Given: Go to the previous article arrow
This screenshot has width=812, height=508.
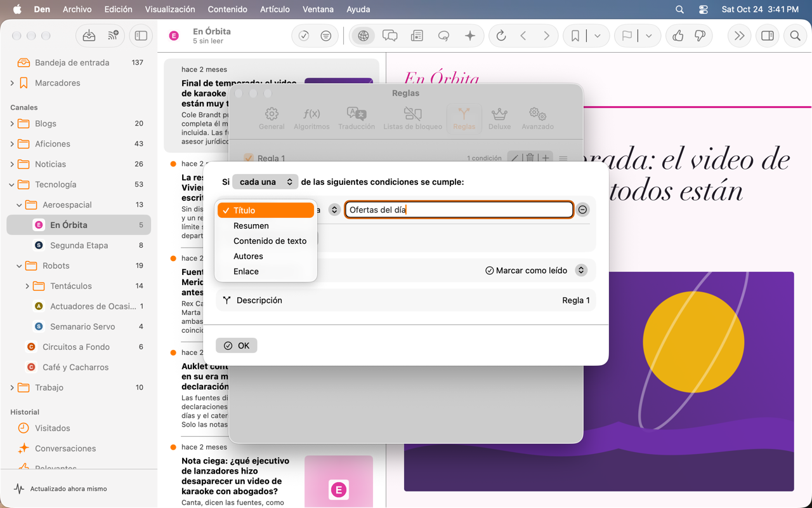Looking at the screenshot, I should [x=523, y=36].
